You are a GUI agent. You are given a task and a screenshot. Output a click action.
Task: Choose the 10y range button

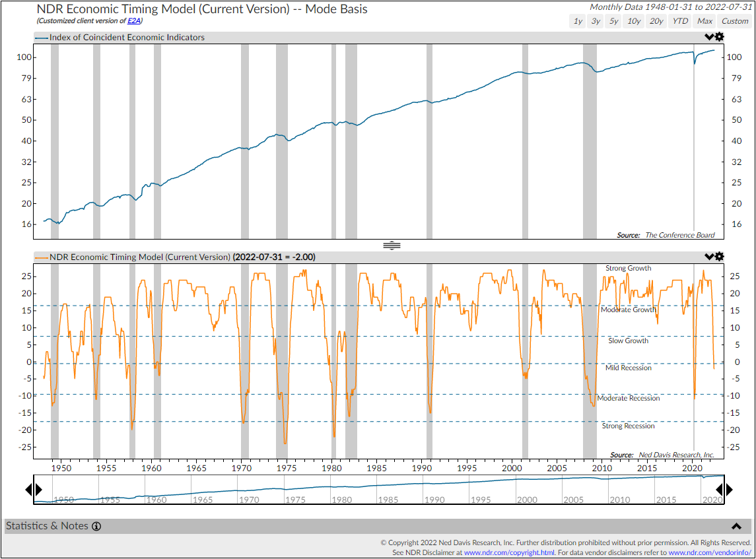[634, 21]
